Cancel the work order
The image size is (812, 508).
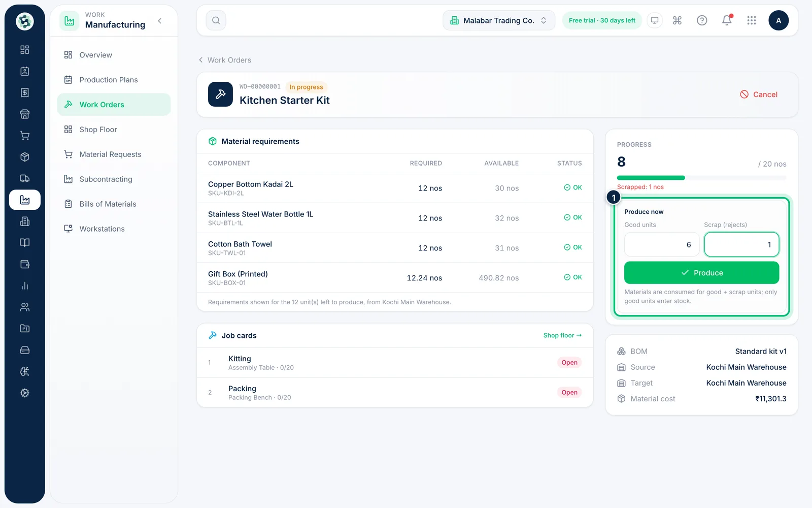[759, 94]
